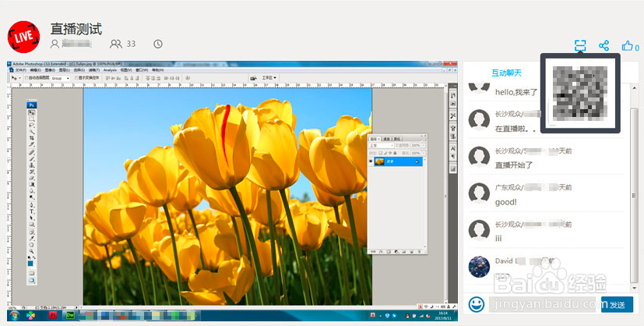
Task: Click the red LIVE logo
Action: click(24, 37)
